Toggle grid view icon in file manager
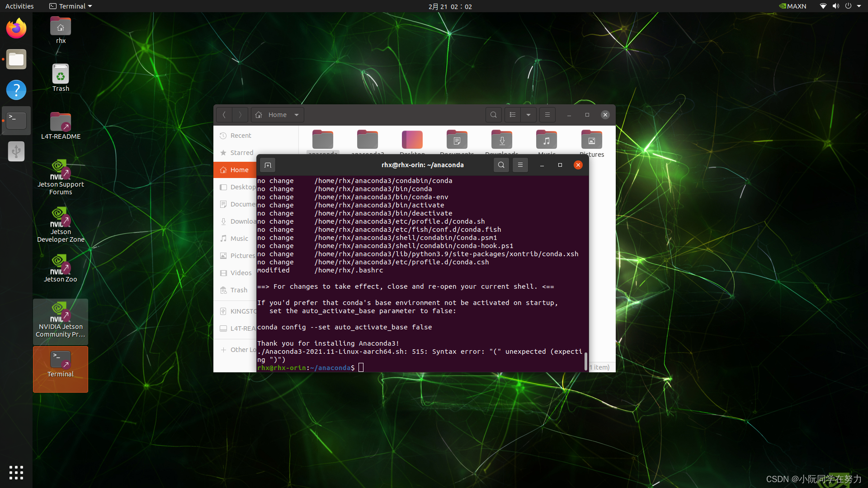 pos(511,114)
